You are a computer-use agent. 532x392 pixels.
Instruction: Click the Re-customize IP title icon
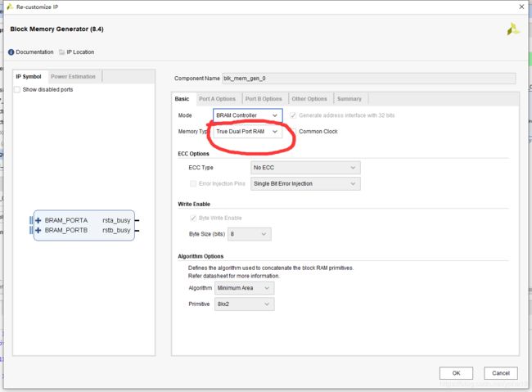[10, 7]
